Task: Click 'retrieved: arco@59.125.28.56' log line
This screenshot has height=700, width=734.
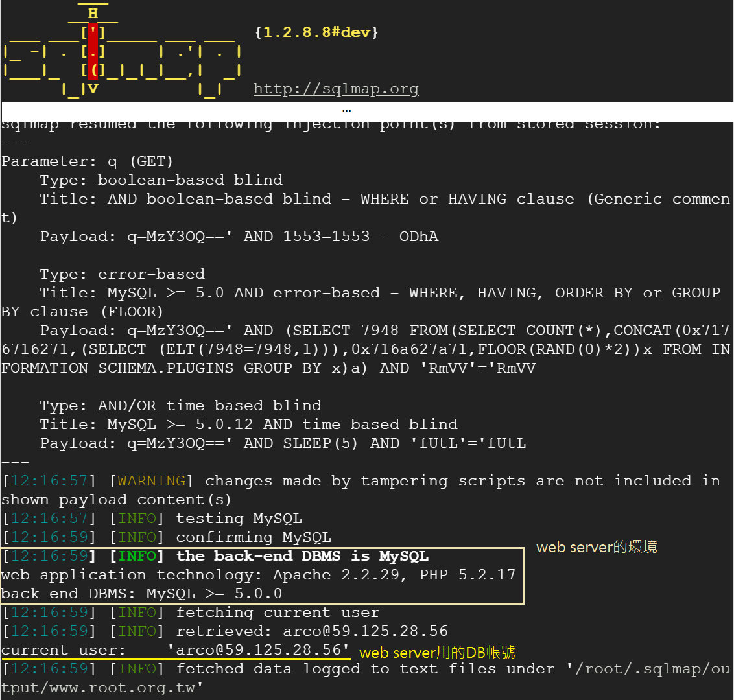Action: (225, 631)
